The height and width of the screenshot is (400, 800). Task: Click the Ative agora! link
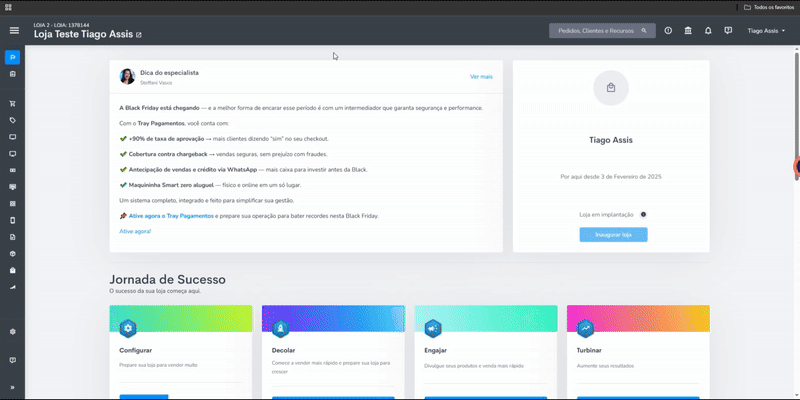(135, 231)
